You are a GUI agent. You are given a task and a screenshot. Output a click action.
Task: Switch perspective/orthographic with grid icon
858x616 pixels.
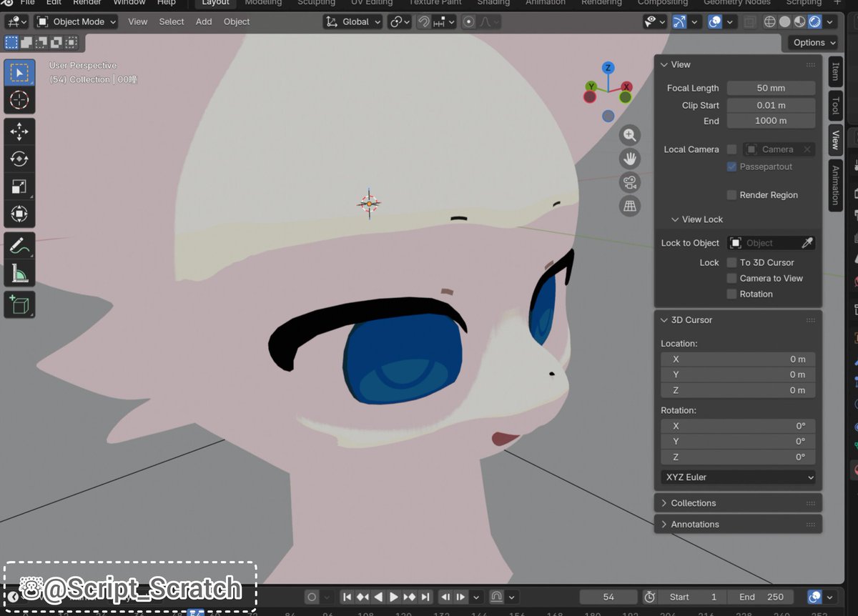629,206
